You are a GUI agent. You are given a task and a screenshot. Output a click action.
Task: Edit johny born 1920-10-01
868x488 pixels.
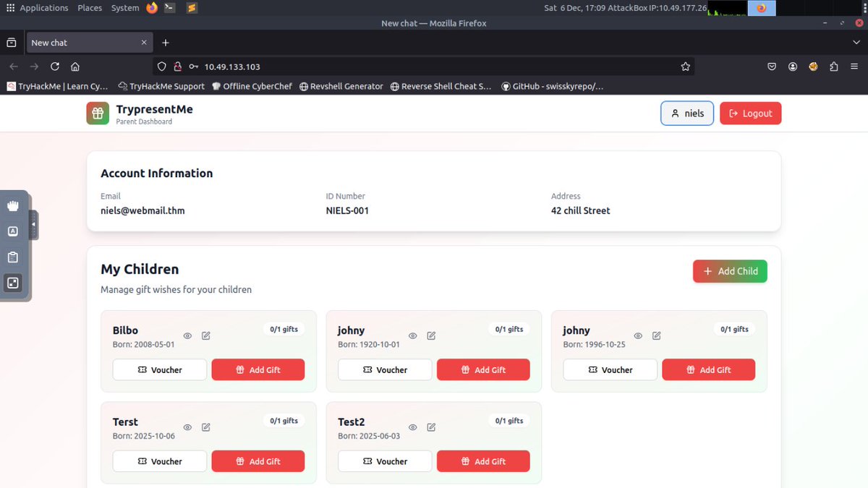pos(432,335)
